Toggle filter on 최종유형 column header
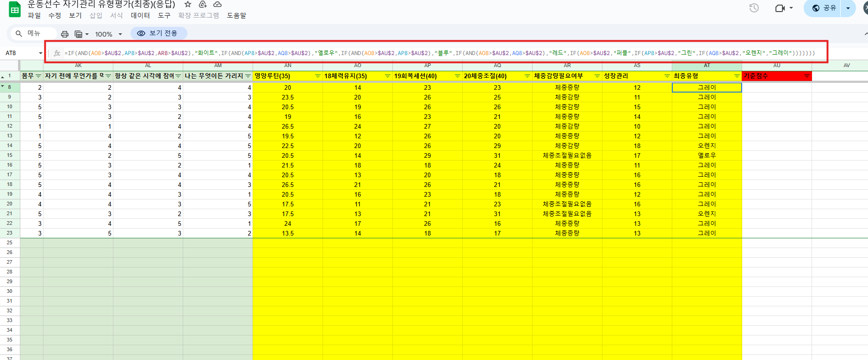868x360 pixels. [737, 76]
